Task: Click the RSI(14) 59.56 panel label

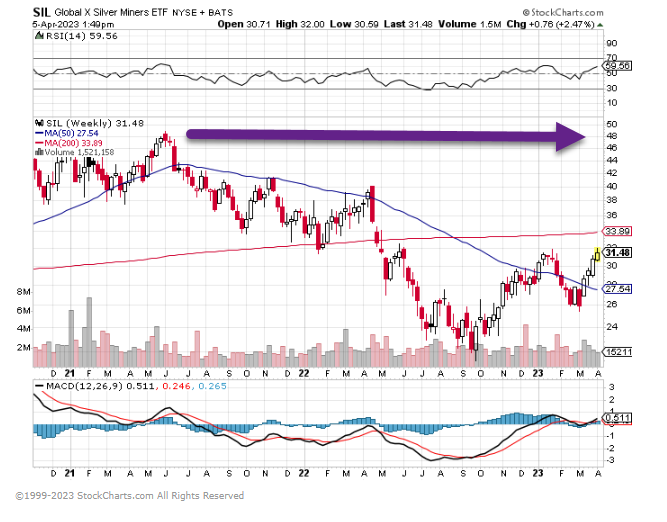Action: pyautogui.click(x=82, y=36)
